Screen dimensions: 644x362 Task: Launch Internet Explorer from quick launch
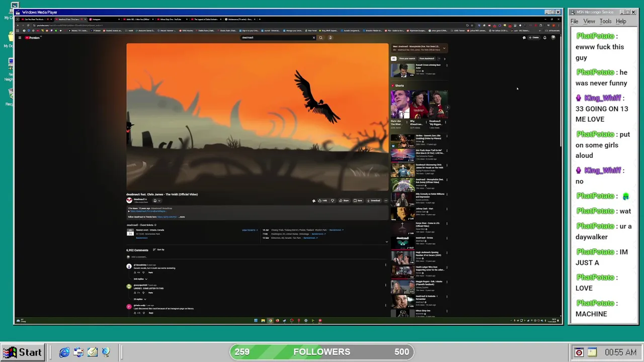pos(64,352)
